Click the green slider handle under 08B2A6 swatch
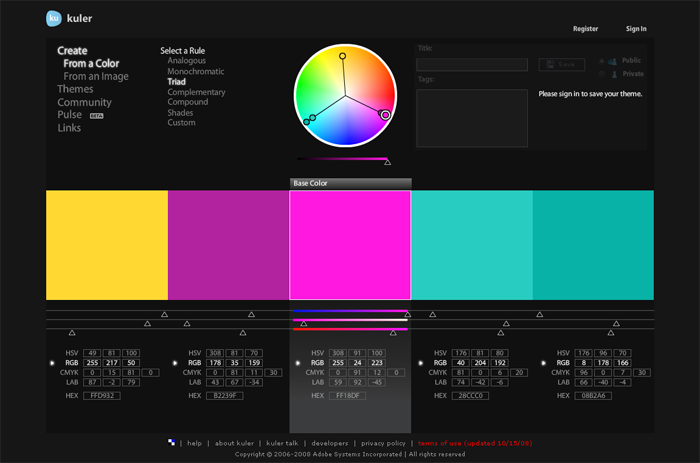Image resolution: width=700 pixels, height=463 pixels. pyautogui.click(x=616, y=323)
